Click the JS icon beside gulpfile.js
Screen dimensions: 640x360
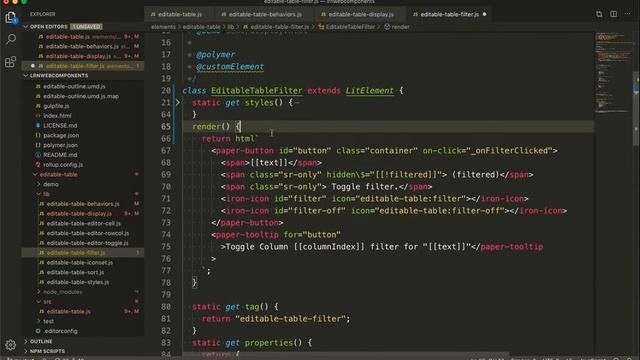tap(38, 106)
